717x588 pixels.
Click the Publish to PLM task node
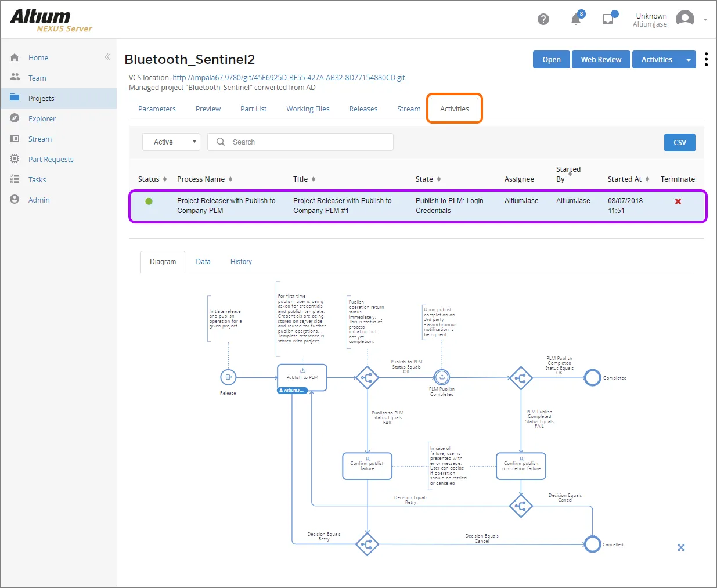(302, 377)
